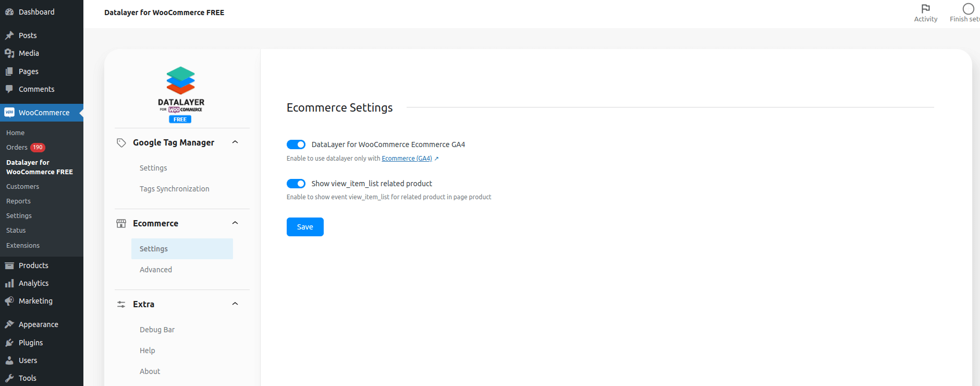The height and width of the screenshot is (386, 980).
Task: Open Google Tag Manager Settings
Action: (x=153, y=168)
